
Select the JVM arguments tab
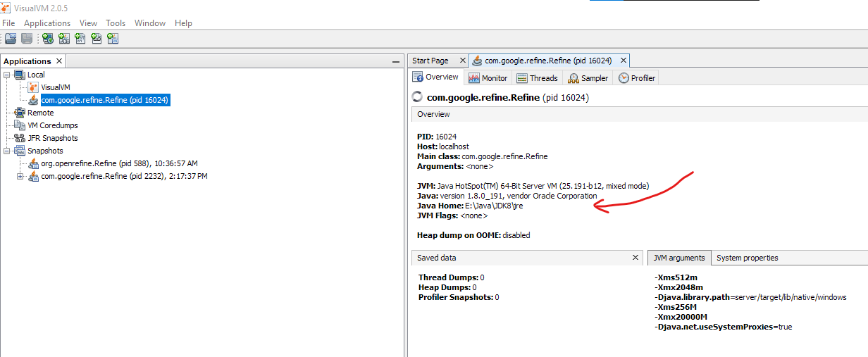[x=679, y=258]
